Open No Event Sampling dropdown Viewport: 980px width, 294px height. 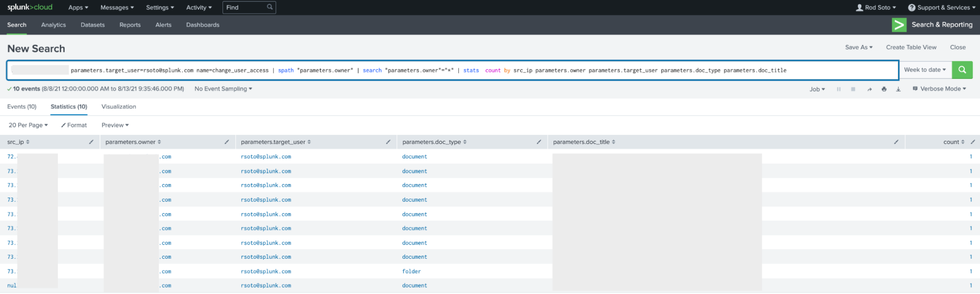tap(223, 89)
